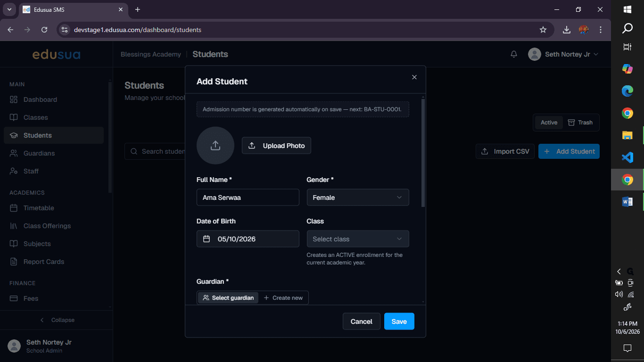Open Chrome's tab search dropdown arrow
This screenshot has width=644, height=362.
click(9, 9)
